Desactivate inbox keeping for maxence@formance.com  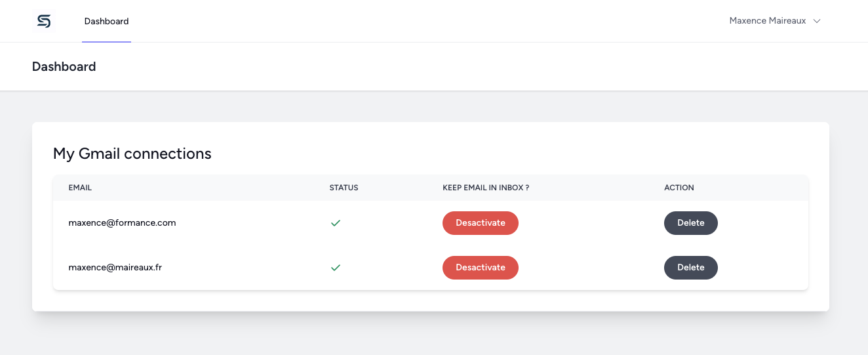[481, 223]
